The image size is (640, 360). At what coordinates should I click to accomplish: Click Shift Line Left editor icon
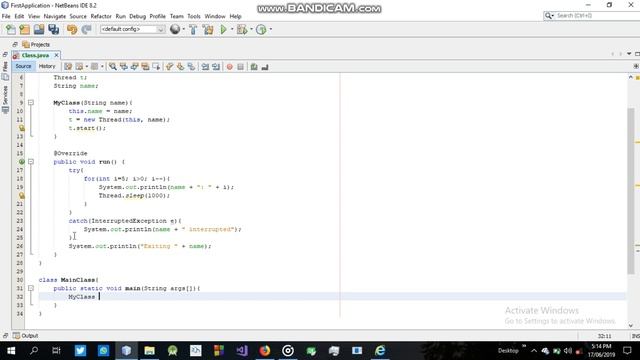pos(205,67)
